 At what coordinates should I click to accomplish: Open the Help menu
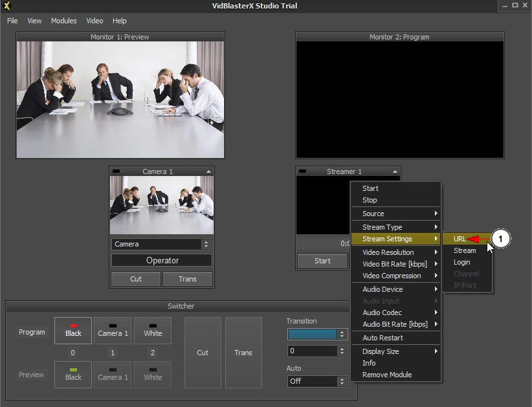tap(120, 21)
